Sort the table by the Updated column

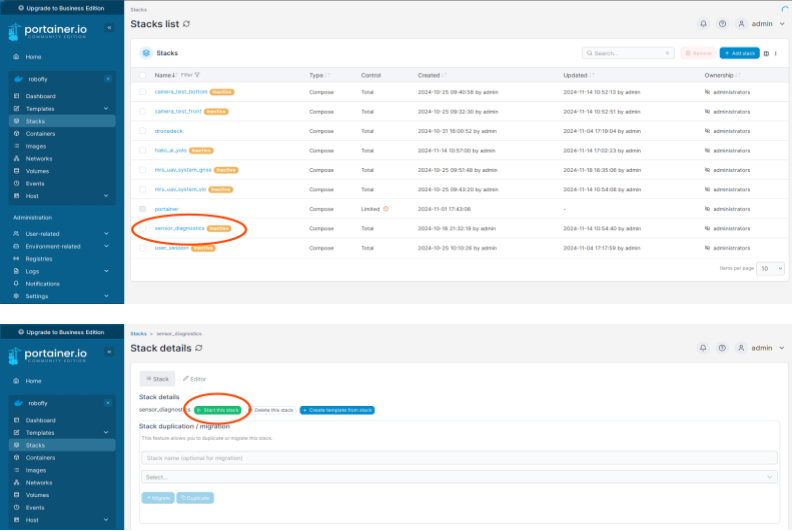coord(578,75)
